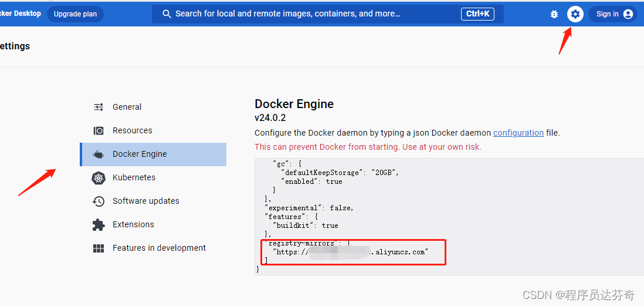Click the Settings page title
644x306 pixels.
click(x=15, y=46)
